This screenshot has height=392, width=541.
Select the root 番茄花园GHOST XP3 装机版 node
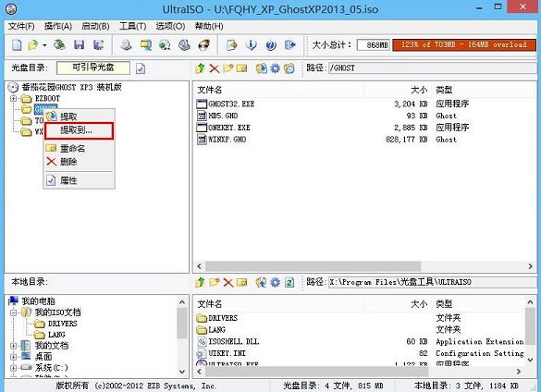(x=71, y=87)
